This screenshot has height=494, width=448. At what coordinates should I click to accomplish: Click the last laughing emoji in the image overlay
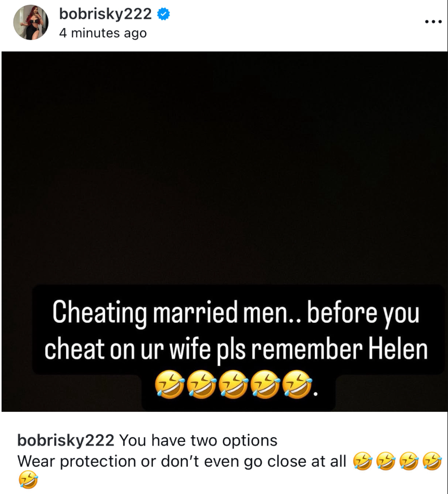297,384
